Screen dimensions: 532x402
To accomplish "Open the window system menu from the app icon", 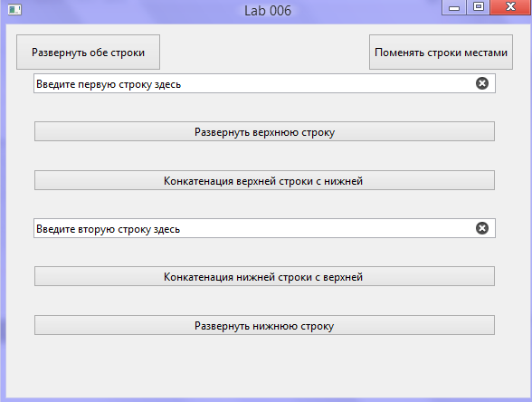I will pos(14,10).
